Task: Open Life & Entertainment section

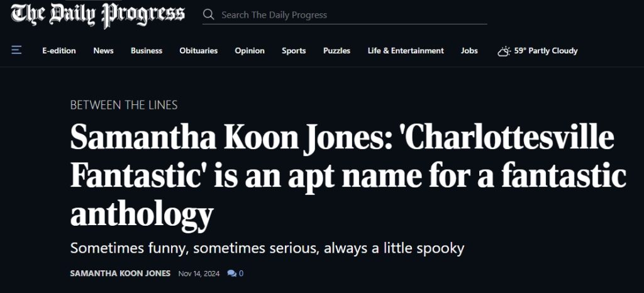Action: (406, 51)
